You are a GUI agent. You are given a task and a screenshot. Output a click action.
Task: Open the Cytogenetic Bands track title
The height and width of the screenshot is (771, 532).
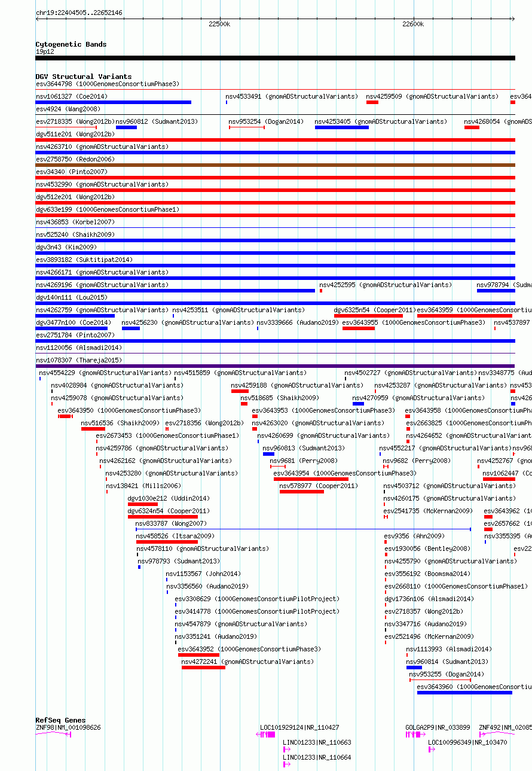(71, 44)
